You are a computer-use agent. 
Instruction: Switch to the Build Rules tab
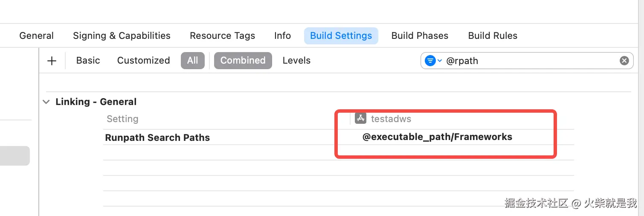pyautogui.click(x=493, y=36)
